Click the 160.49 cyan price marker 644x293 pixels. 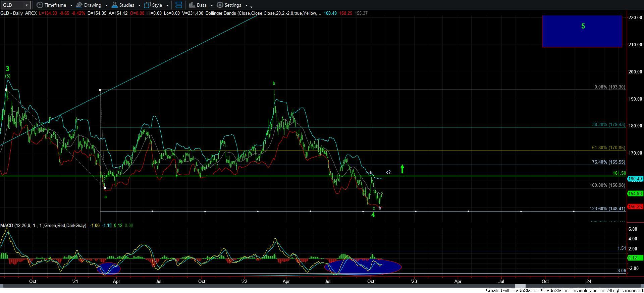click(x=635, y=179)
